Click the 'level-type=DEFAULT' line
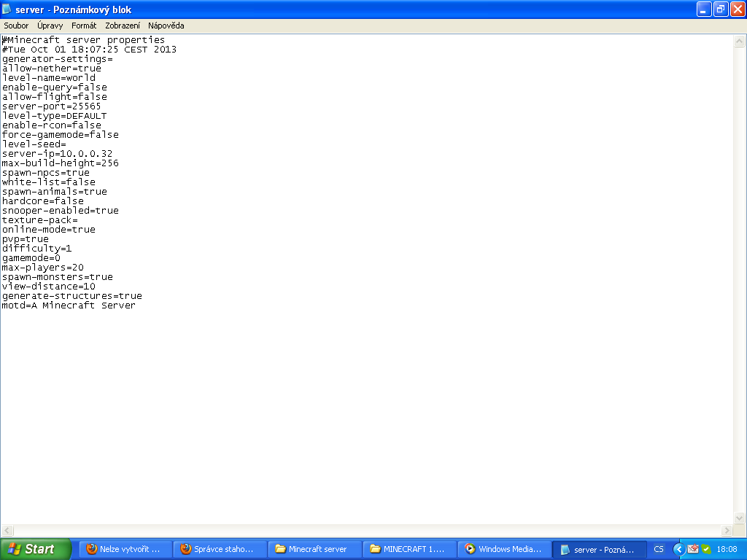This screenshot has width=747, height=560. click(x=54, y=116)
